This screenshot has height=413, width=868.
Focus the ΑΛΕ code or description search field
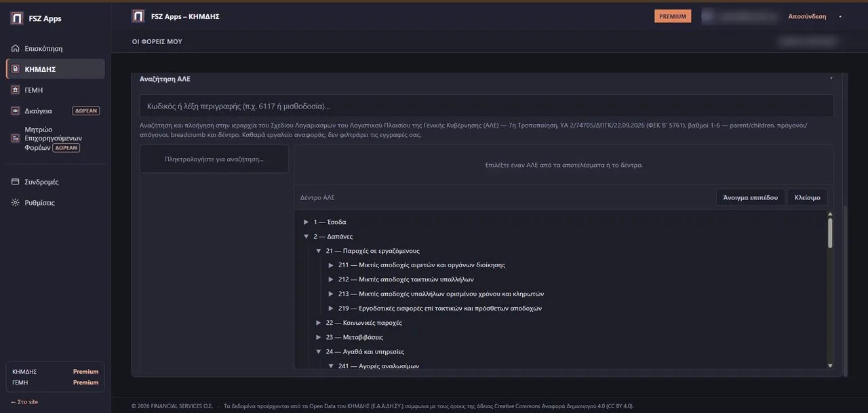coord(486,106)
